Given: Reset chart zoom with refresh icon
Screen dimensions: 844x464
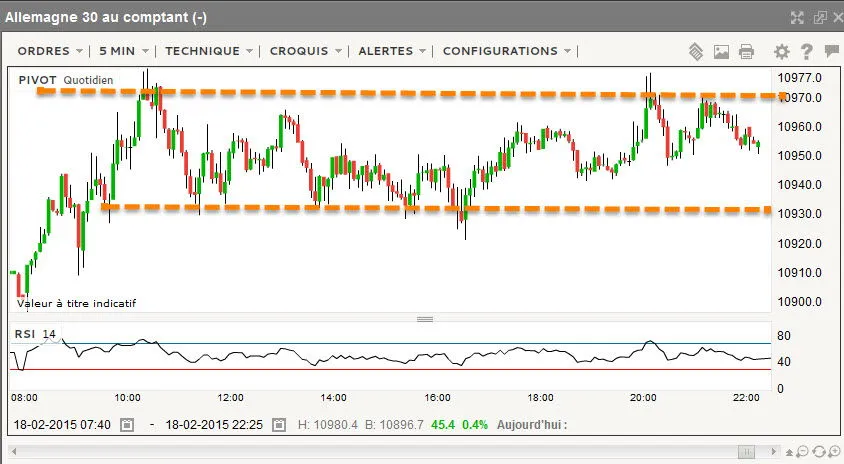Looking at the screenshot, I should point(819,452).
